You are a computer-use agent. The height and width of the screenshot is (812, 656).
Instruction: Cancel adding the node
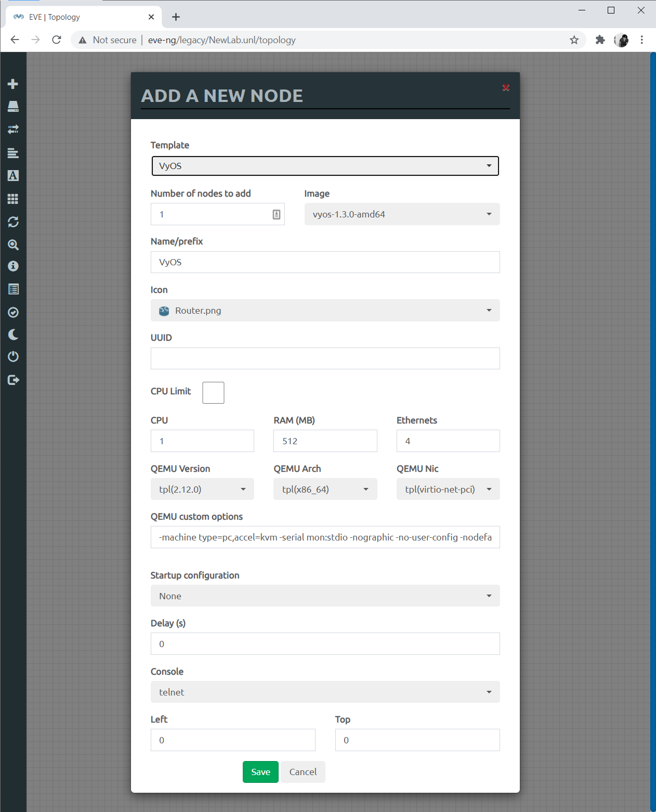pyautogui.click(x=303, y=772)
